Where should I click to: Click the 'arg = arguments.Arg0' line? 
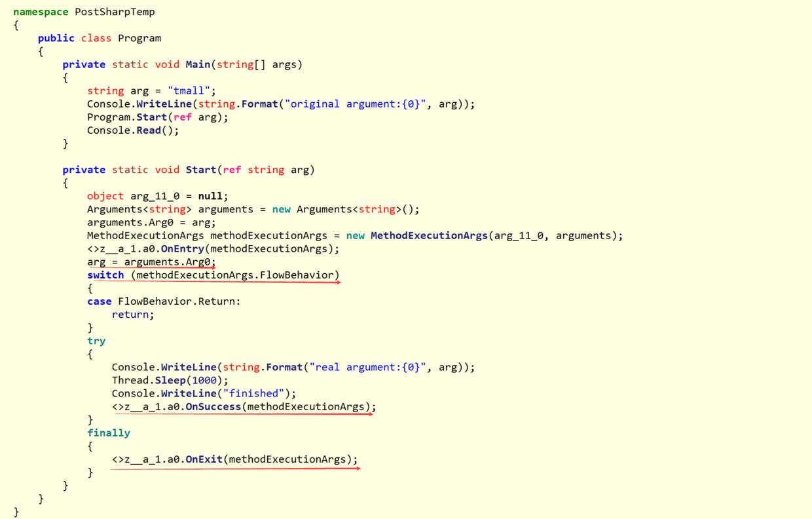coord(151,261)
